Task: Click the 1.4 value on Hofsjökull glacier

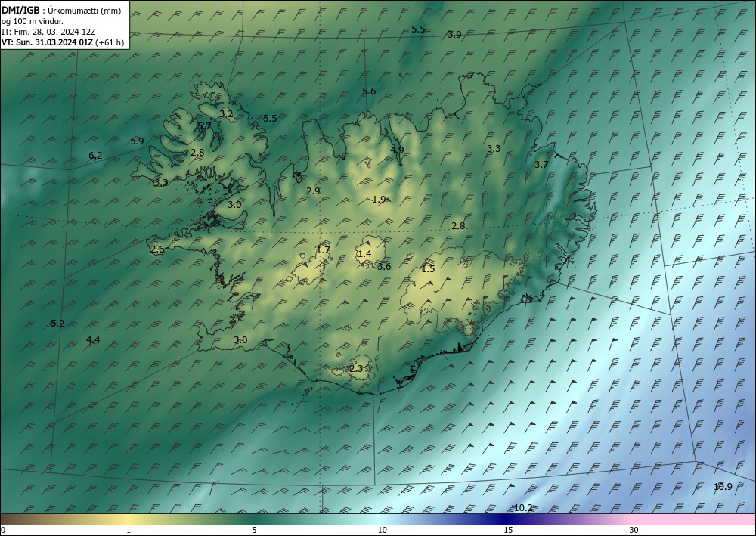Action: (x=364, y=253)
